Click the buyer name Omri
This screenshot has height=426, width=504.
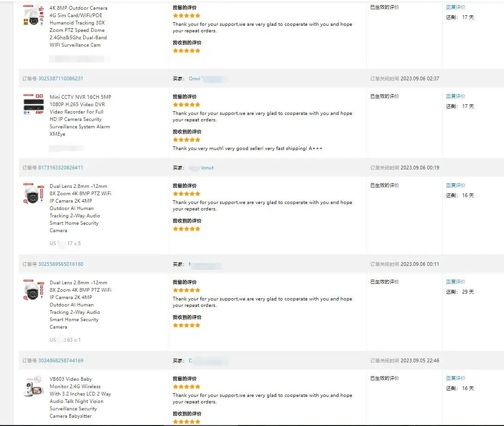pos(194,78)
